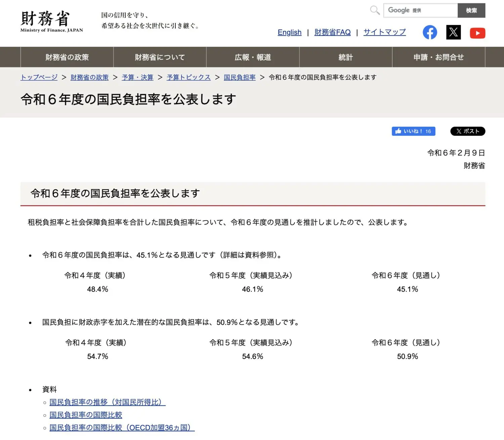Open 国民負担率の推移（対国民所得比） document link
Screen dimensions: 504x440
(107, 402)
